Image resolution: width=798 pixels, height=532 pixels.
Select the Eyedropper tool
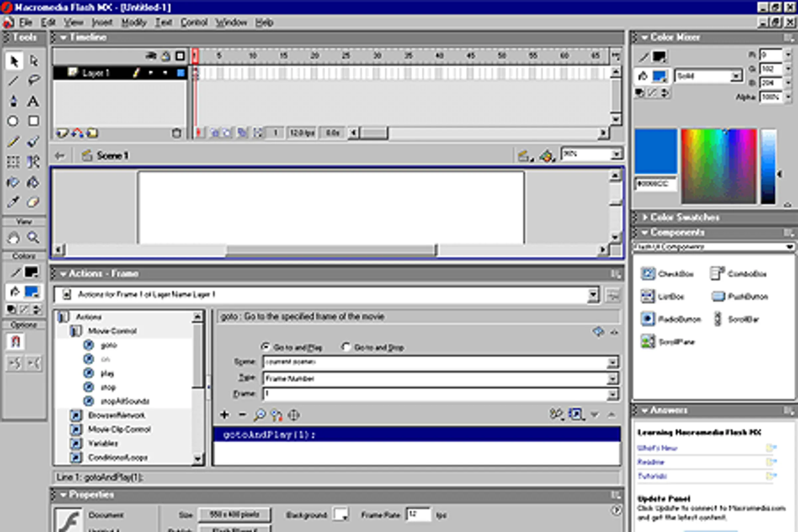point(13,201)
